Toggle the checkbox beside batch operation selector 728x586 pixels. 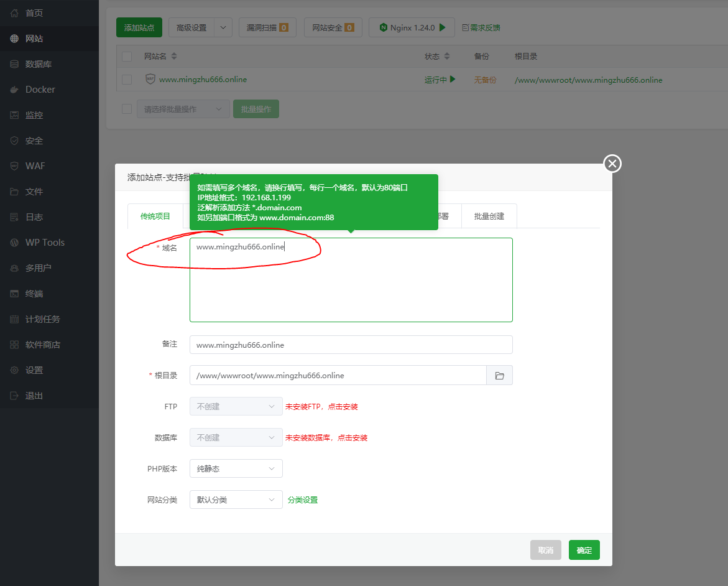[127, 109]
